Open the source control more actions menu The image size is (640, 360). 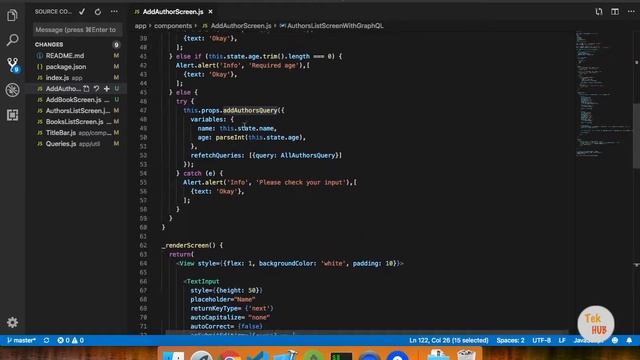click(x=114, y=12)
